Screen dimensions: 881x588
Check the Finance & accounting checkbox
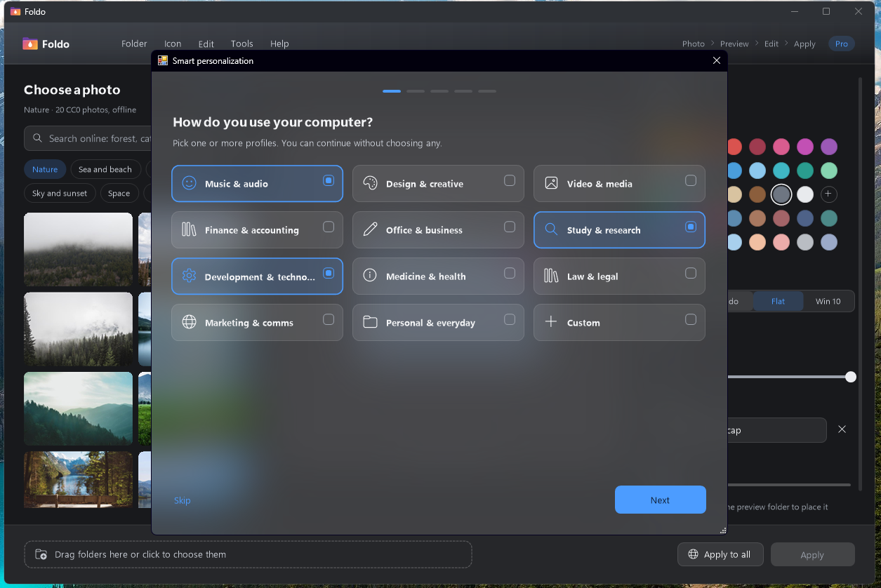coord(329,227)
